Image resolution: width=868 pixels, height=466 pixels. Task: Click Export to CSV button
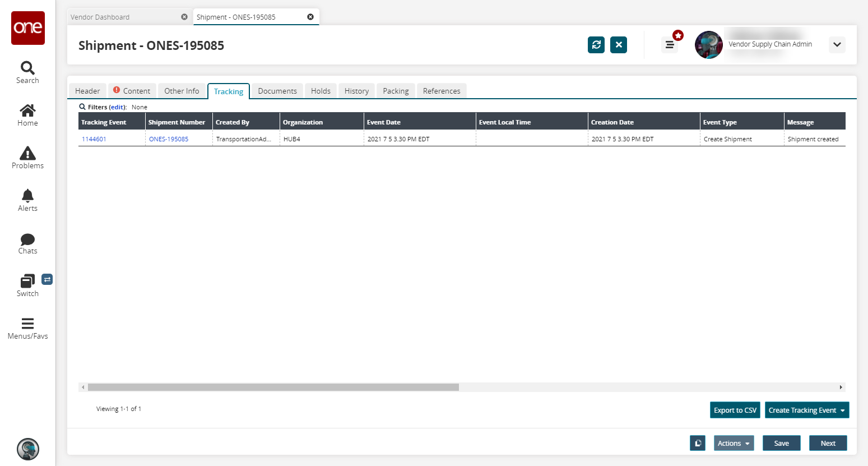click(x=735, y=410)
